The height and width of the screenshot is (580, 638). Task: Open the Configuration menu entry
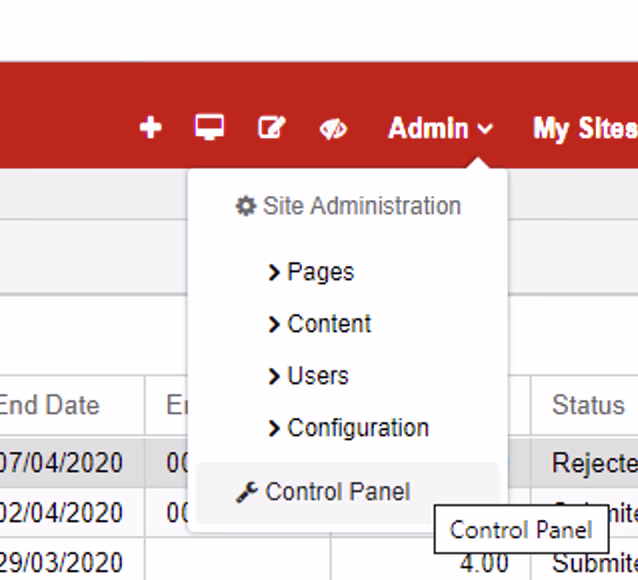pos(357,428)
